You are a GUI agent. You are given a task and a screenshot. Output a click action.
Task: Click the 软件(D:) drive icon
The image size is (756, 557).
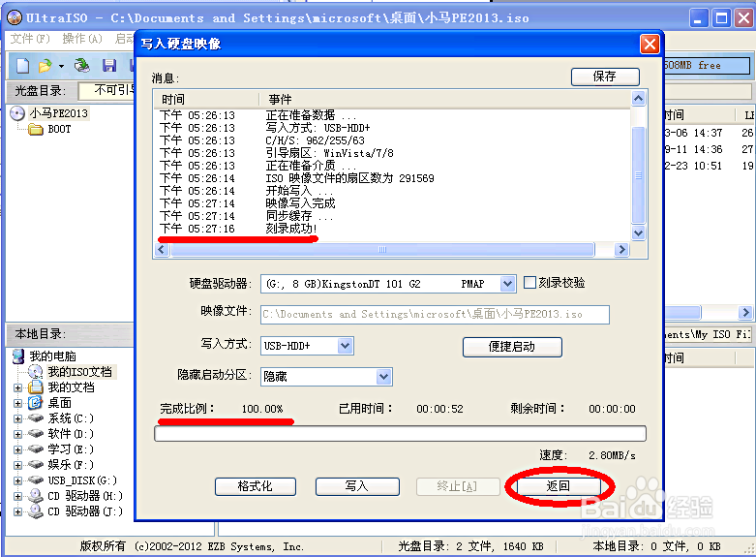pos(36,433)
